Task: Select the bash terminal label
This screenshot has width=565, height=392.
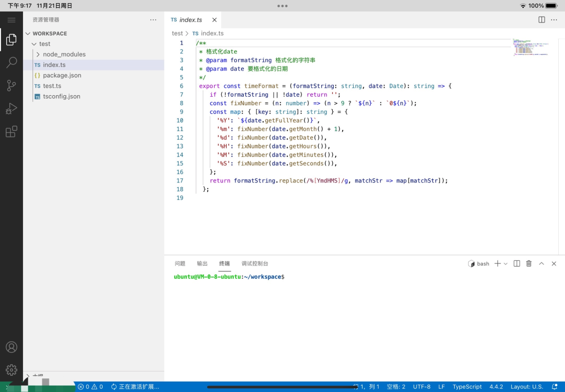Action: [479, 263]
